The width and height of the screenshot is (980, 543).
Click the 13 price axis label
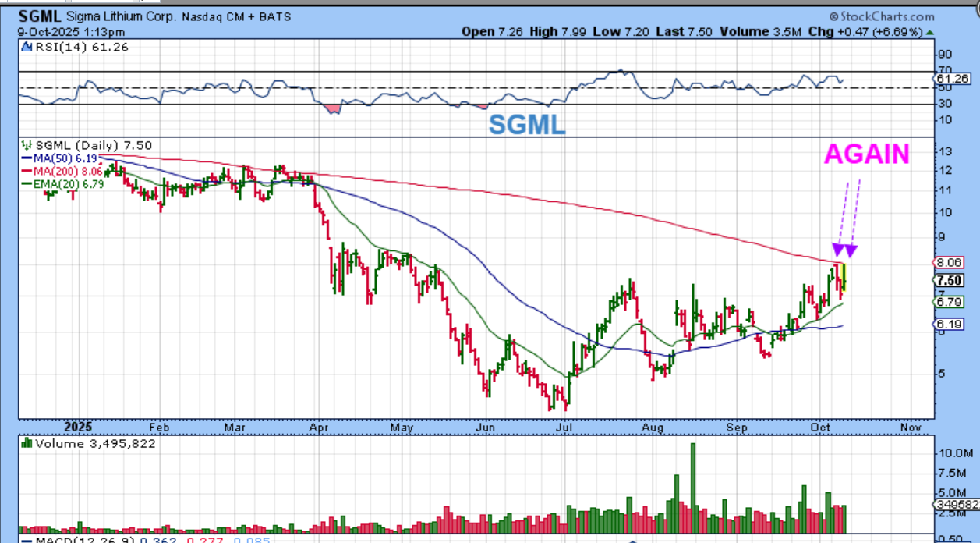point(945,151)
